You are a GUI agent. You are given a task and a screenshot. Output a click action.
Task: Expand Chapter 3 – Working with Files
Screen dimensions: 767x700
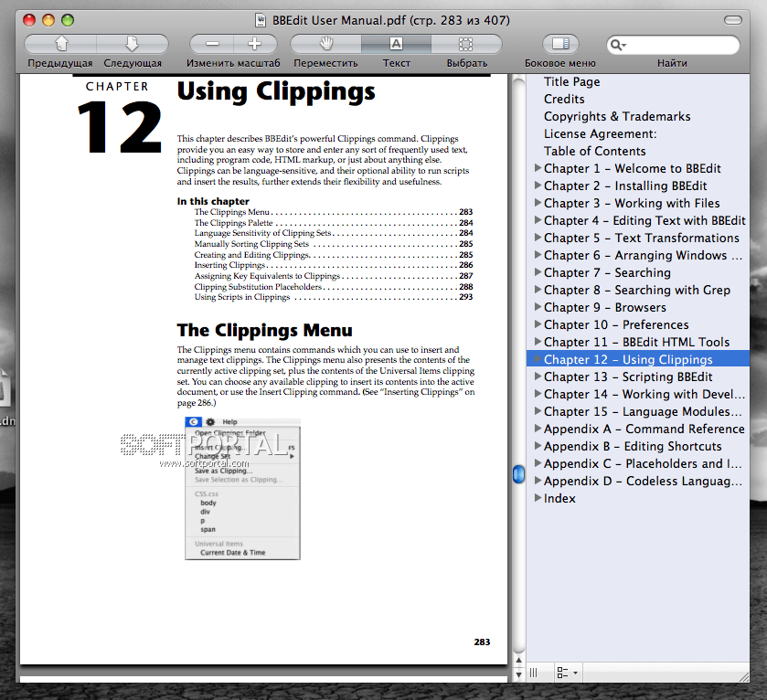(538, 203)
